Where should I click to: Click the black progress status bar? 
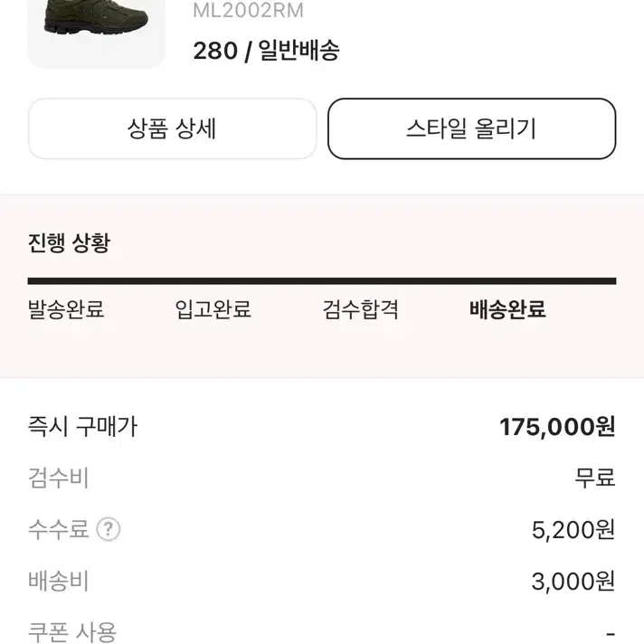click(x=322, y=281)
